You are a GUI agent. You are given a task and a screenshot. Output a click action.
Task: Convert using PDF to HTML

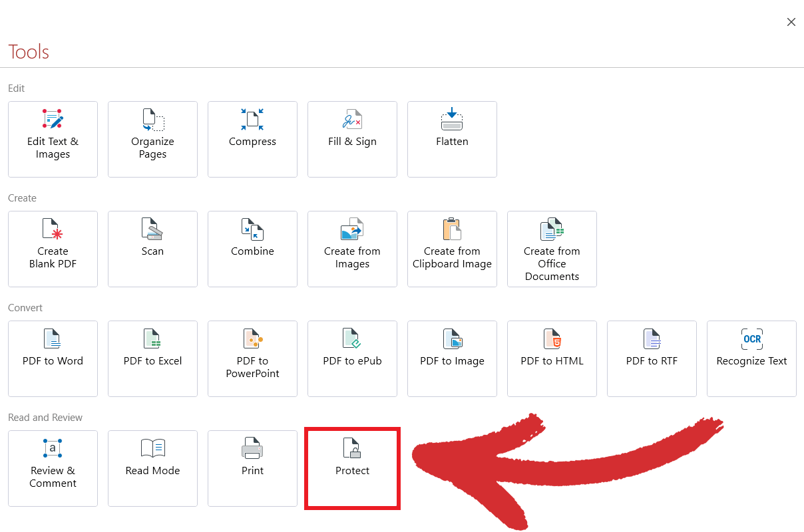click(552, 358)
